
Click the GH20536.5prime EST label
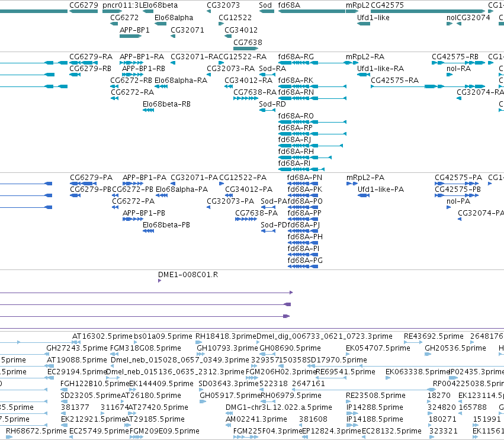(455, 348)
